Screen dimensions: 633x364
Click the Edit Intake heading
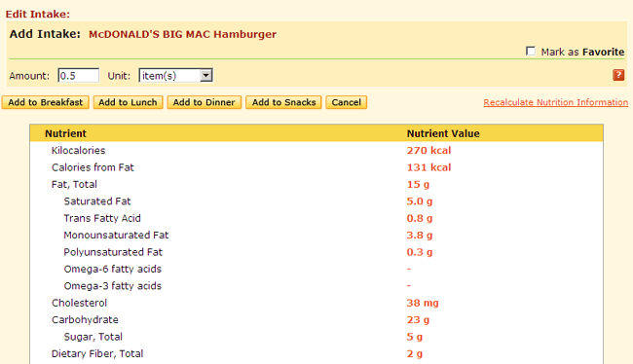(x=38, y=15)
